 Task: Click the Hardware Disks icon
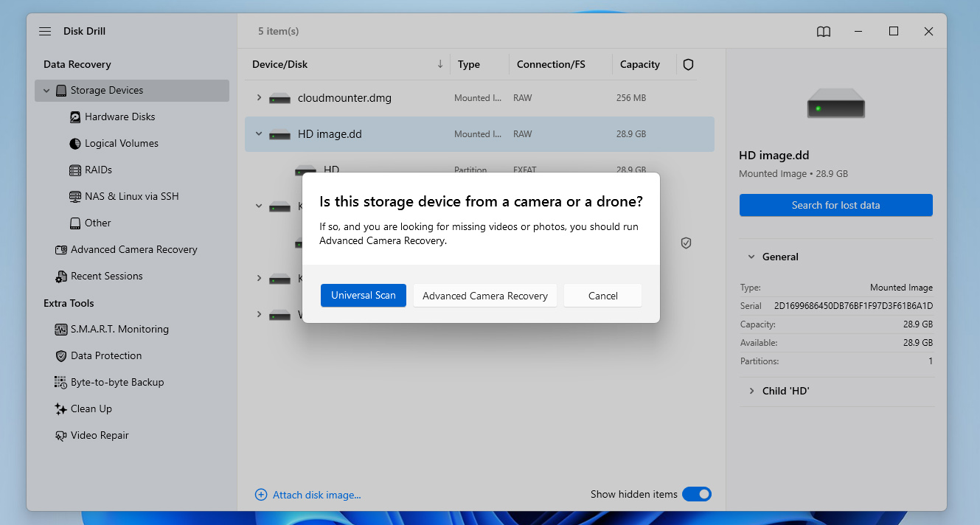coord(75,117)
